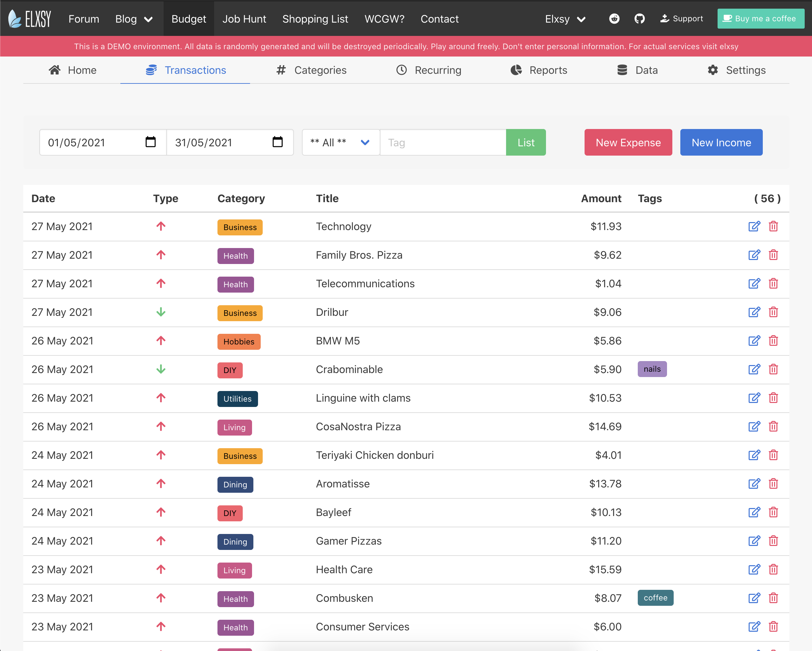Click the Reddit icon in header

click(x=614, y=18)
